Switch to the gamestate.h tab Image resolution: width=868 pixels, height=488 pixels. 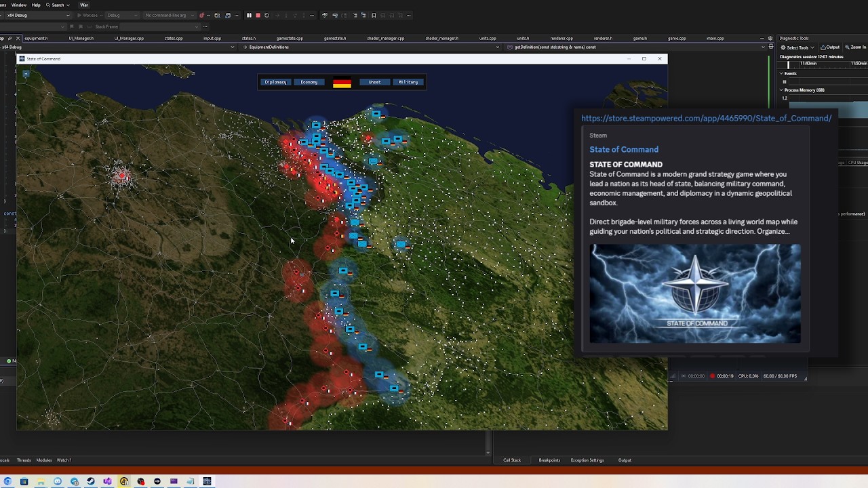pyautogui.click(x=334, y=39)
